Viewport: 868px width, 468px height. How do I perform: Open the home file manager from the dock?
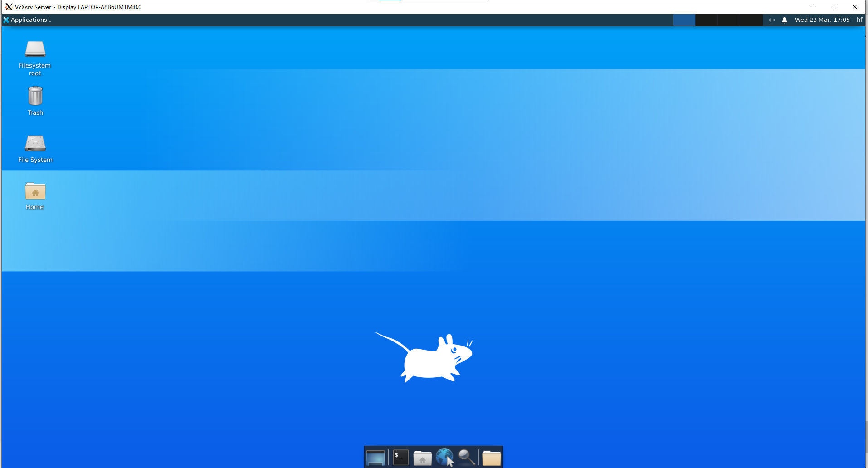click(x=422, y=458)
